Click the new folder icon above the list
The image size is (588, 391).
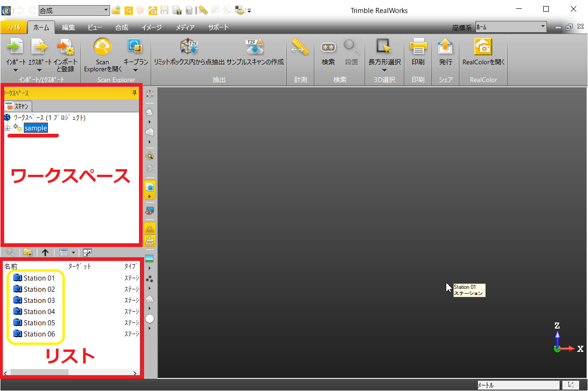(x=28, y=253)
